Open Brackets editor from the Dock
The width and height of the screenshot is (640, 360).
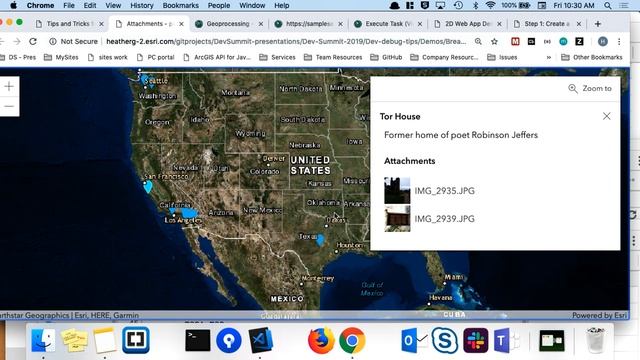136,340
